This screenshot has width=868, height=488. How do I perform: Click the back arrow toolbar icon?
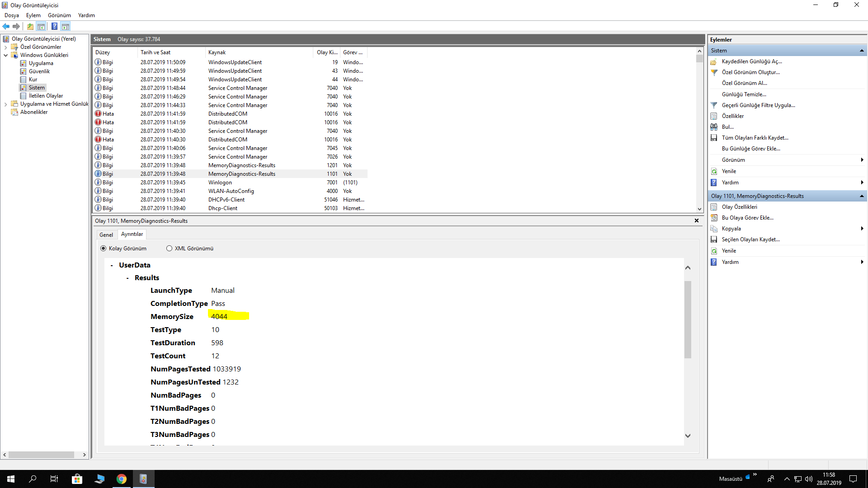tap(6, 26)
